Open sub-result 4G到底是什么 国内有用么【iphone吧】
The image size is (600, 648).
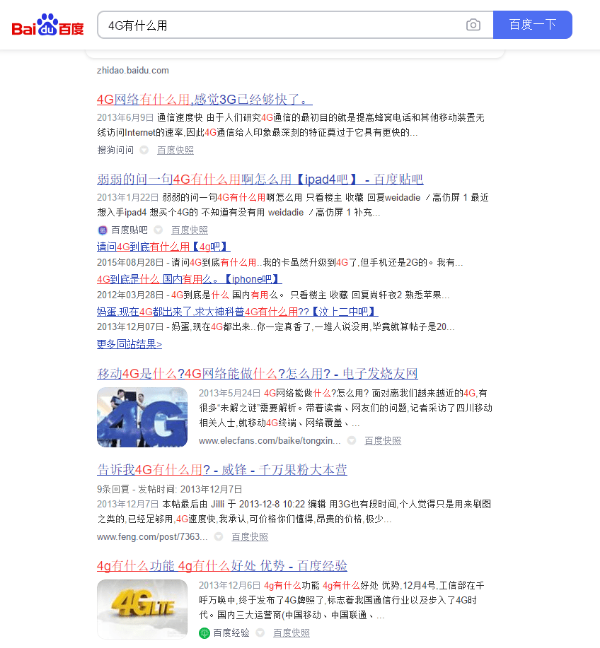189,279
